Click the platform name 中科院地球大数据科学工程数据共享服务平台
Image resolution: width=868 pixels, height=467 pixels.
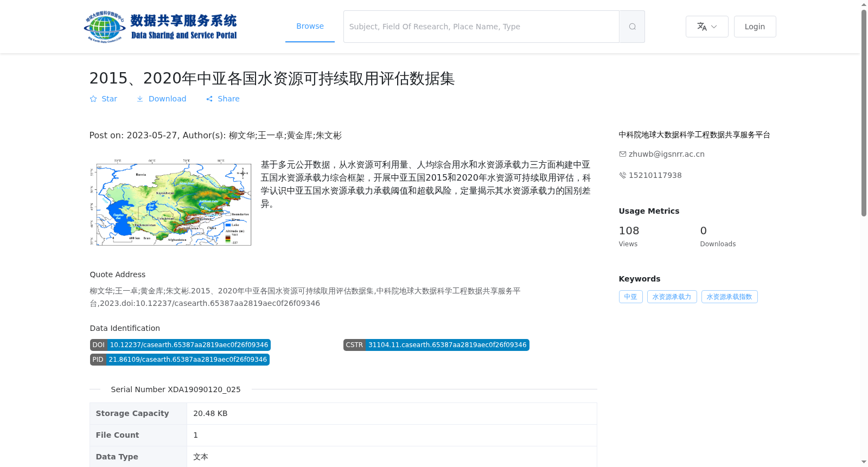pyautogui.click(x=694, y=135)
